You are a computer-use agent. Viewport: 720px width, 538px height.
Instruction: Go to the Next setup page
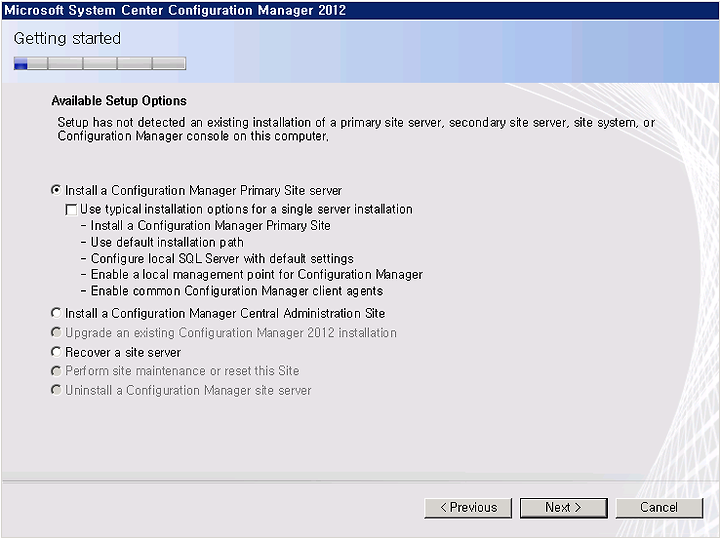(x=563, y=508)
